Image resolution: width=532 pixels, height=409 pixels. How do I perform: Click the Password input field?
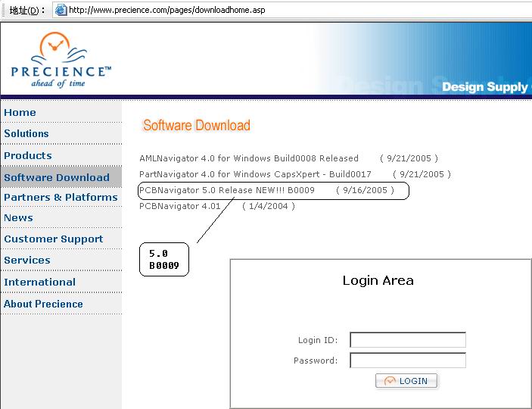408,360
